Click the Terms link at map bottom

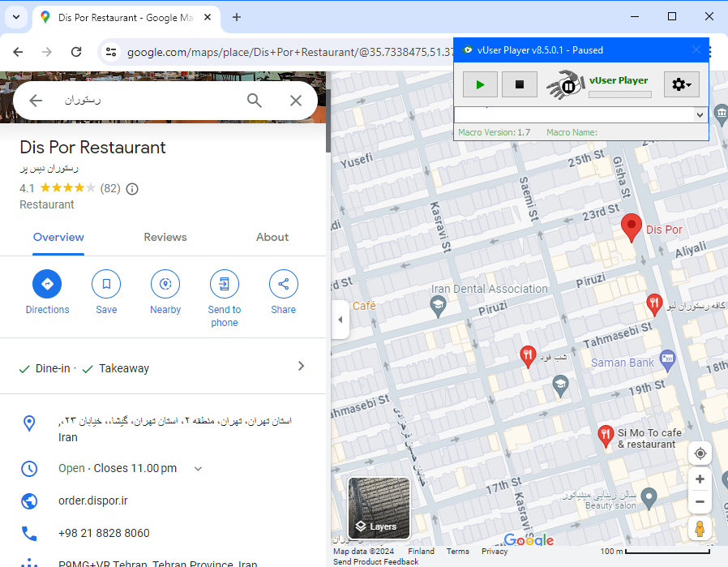pyautogui.click(x=458, y=552)
